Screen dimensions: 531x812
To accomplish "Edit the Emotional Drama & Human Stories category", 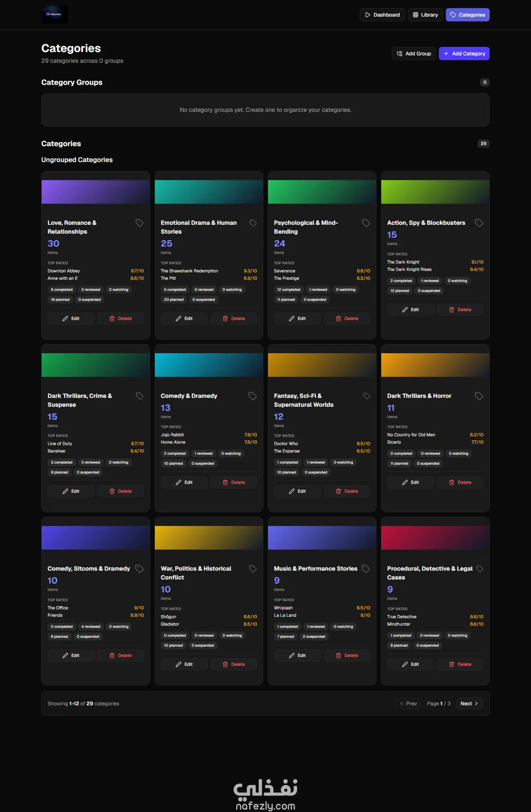I will [x=184, y=319].
